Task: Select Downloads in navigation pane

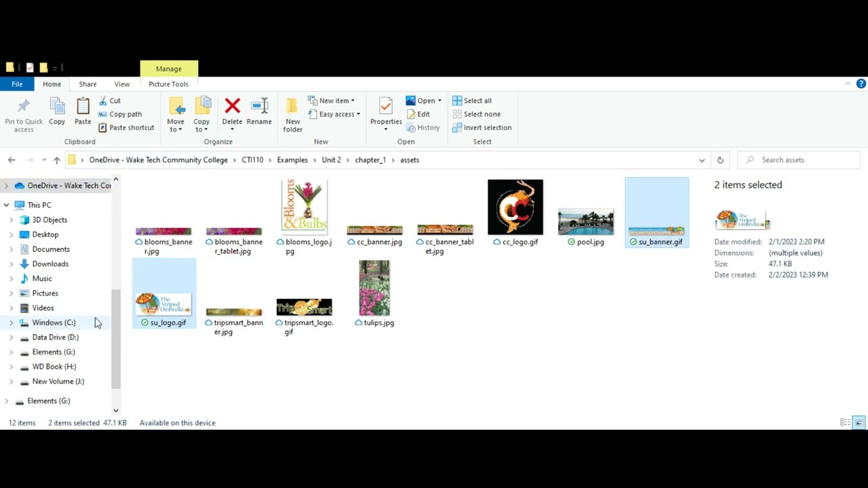Action: (50, 264)
